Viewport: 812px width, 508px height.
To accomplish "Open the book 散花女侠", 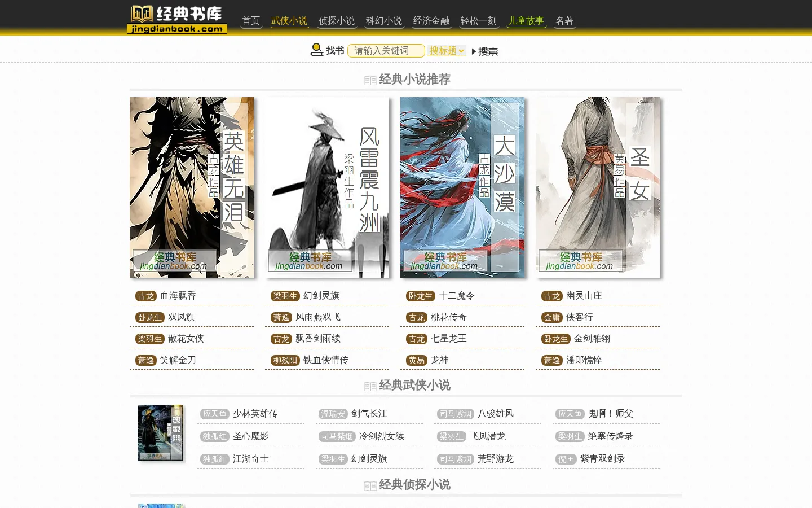I will point(186,339).
